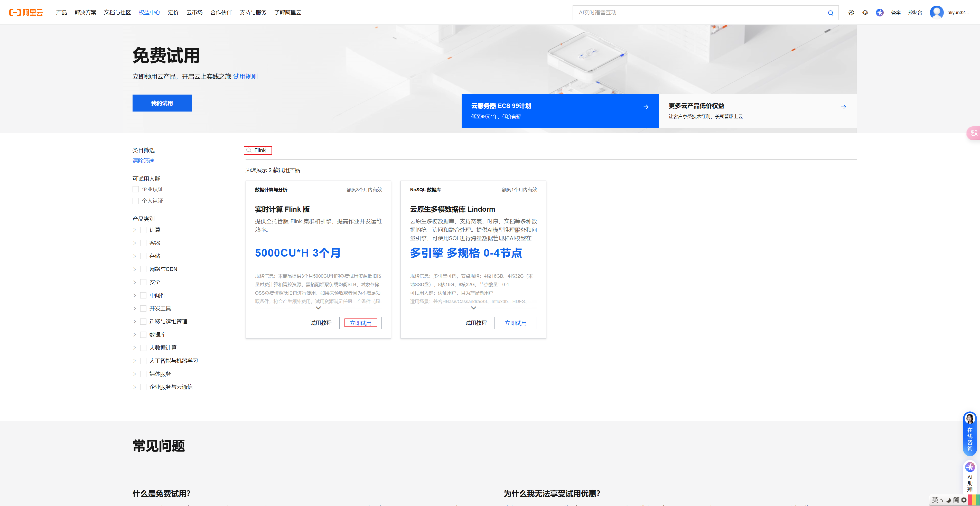The image size is (980, 506).
Task: Open the 在线咨询 floating chat widget
Action: pos(970,434)
